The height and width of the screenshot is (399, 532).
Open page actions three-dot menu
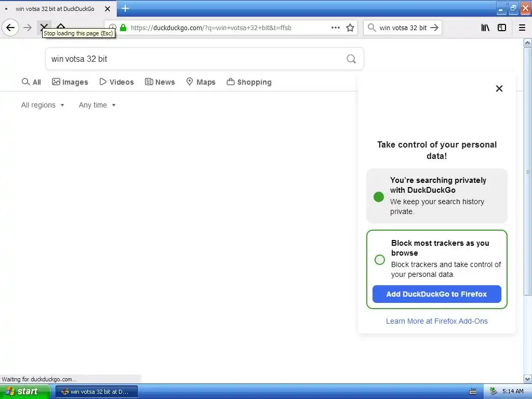point(336,28)
